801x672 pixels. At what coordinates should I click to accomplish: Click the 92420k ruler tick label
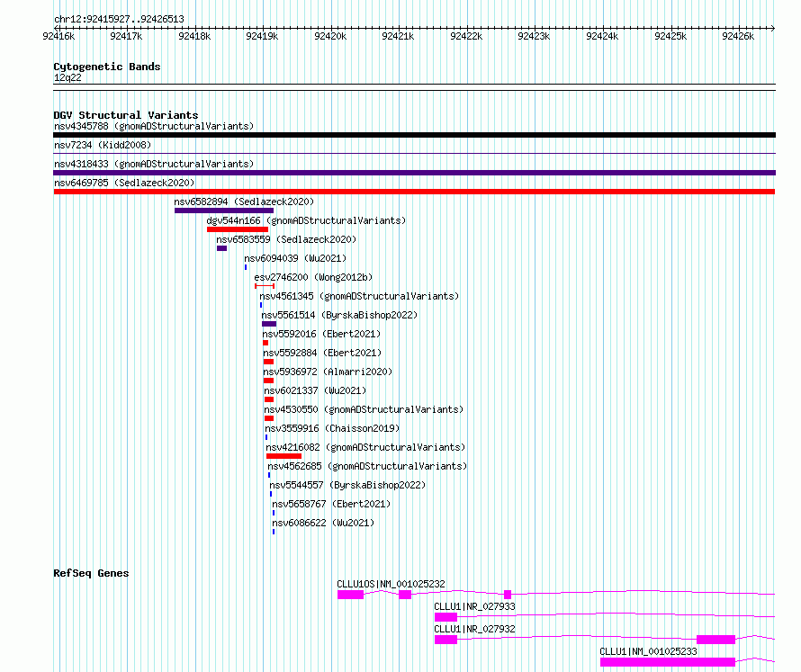330,36
